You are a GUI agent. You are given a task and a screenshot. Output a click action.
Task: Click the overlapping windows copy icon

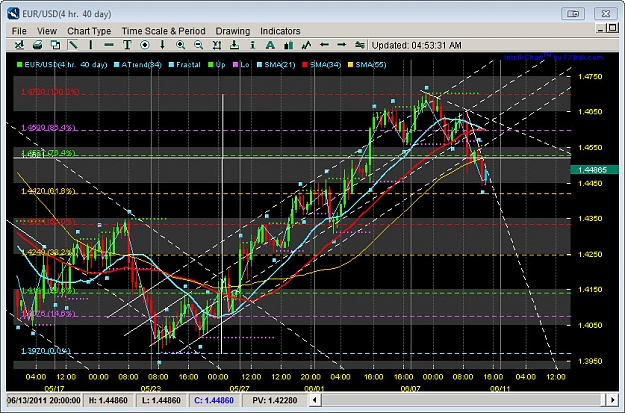(55, 45)
